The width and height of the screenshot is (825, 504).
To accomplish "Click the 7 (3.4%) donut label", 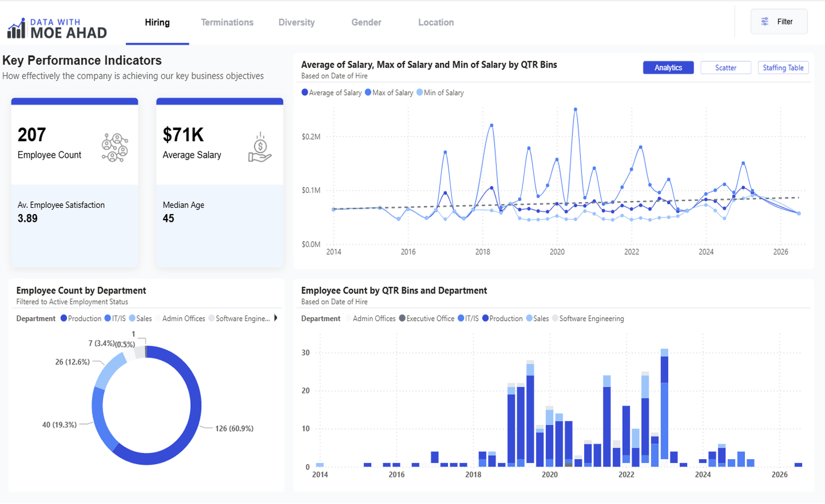I will click(102, 343).
